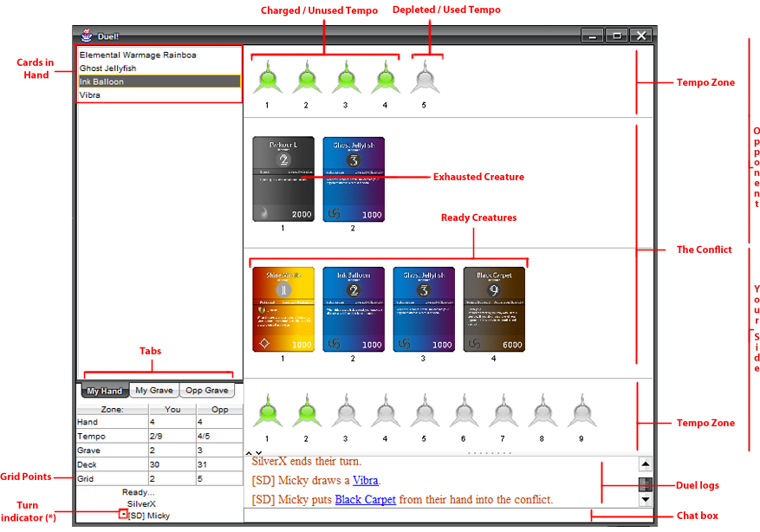Select Vibra in the hand list
The image size is (760, 532).
click(x=90, y=95)
